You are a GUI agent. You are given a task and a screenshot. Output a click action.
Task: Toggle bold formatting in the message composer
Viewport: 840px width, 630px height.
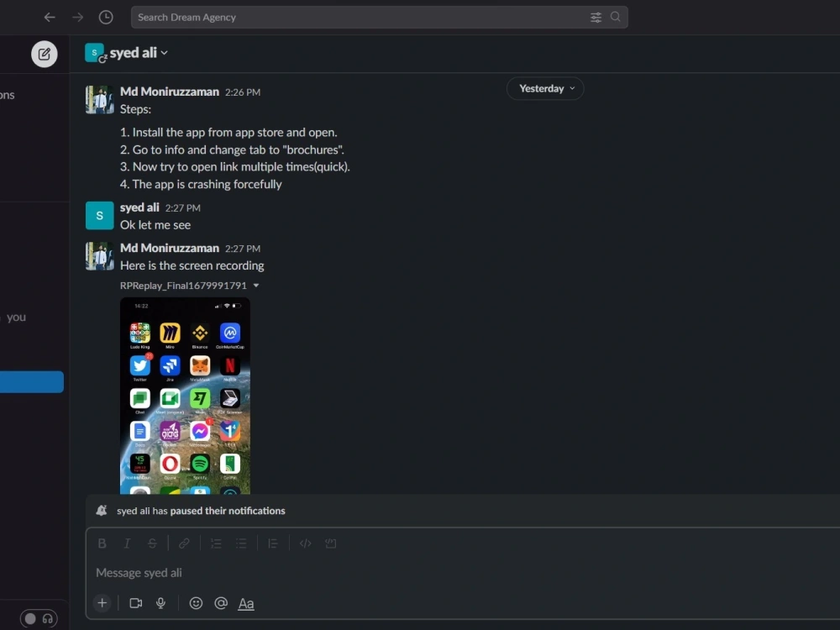tap(102, 543)
